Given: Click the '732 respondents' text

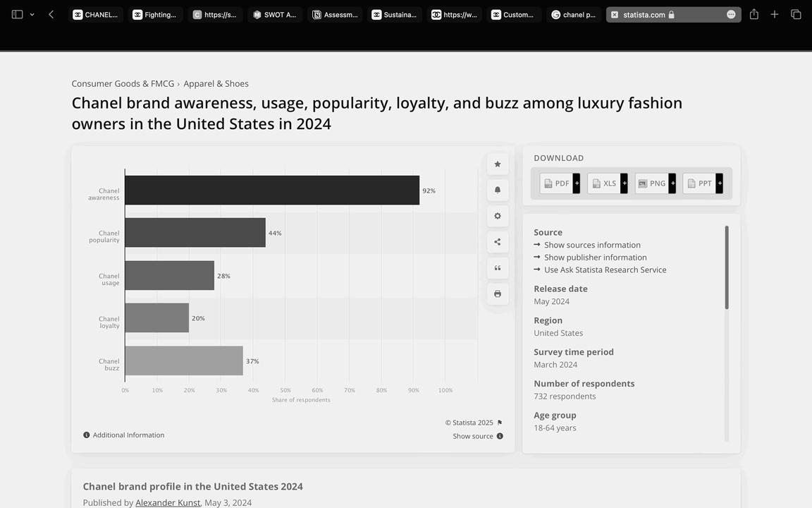Looking at the screenshot, I should coord(565,397).
